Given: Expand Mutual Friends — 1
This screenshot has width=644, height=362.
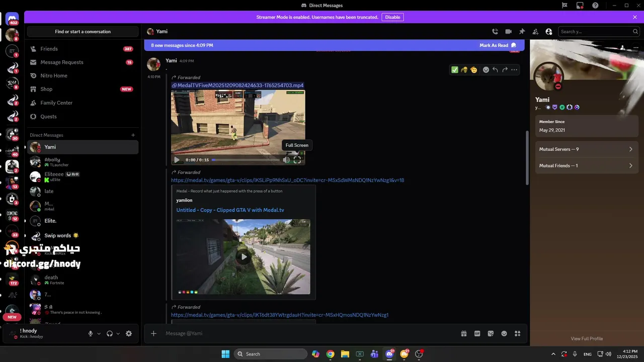Looking at the screenshot, I should pyautogui.click(x=586, y=165).
